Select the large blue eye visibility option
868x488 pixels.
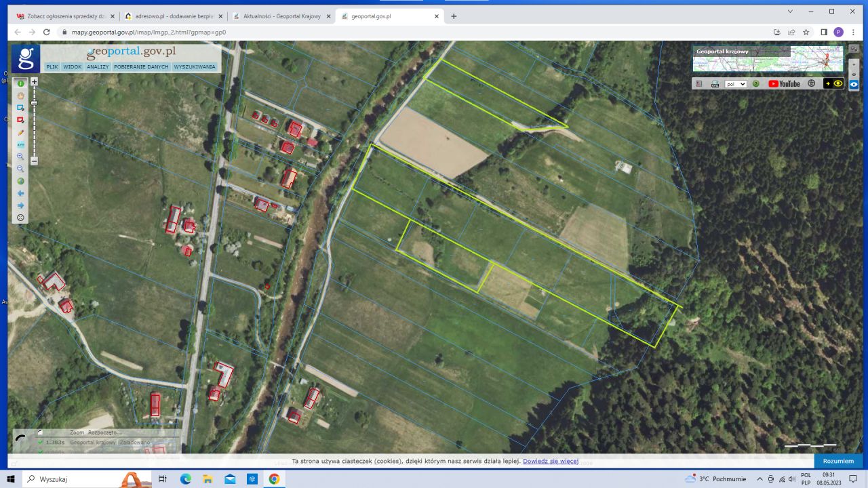click(x=854, y=85)
